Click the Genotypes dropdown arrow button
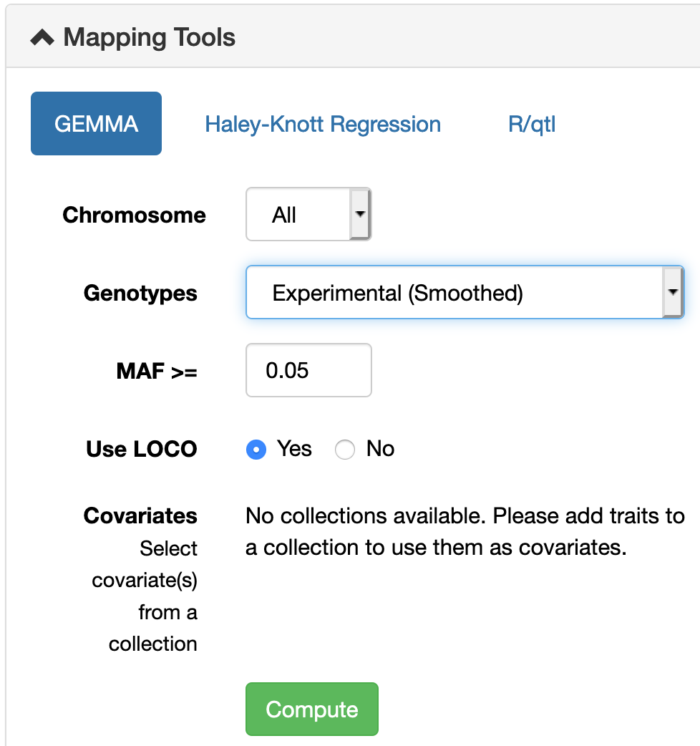700x746 pixels. [x=673, y=293]
